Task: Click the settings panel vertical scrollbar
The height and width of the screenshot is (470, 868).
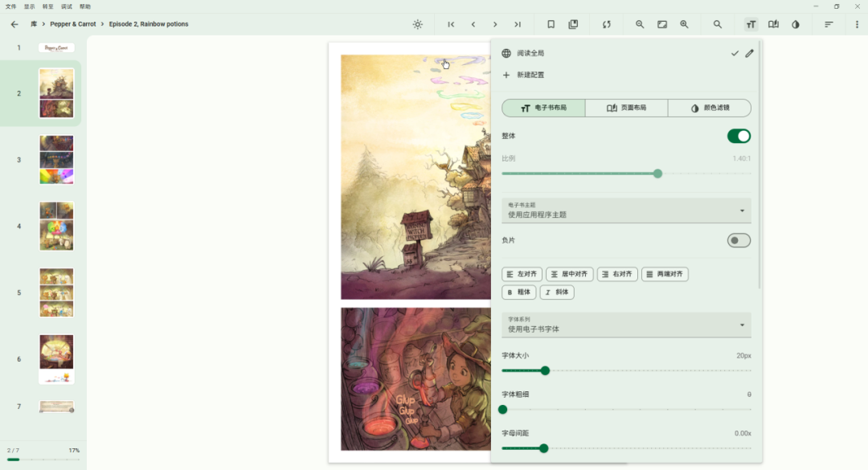Action: click(759, 166)
